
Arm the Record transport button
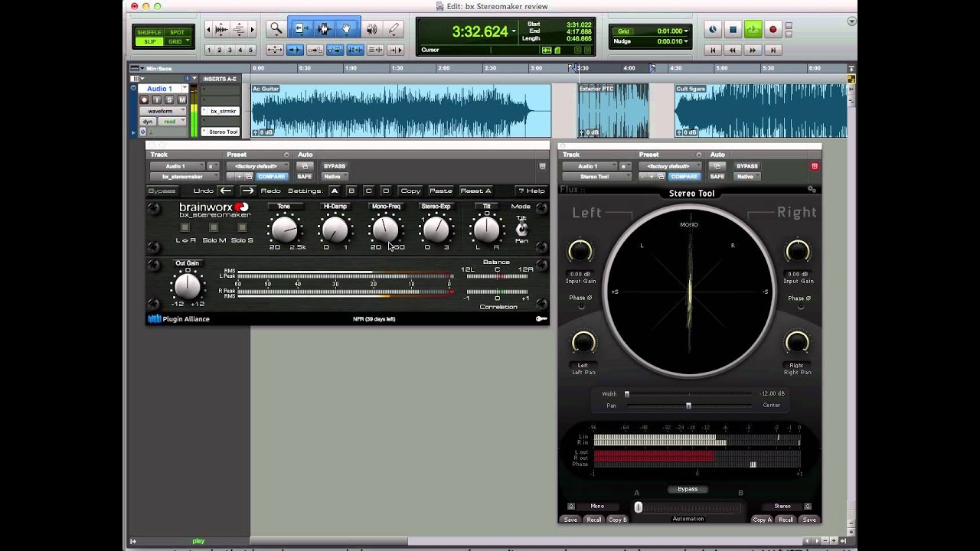pyautogui.click(x=773, y=30)
